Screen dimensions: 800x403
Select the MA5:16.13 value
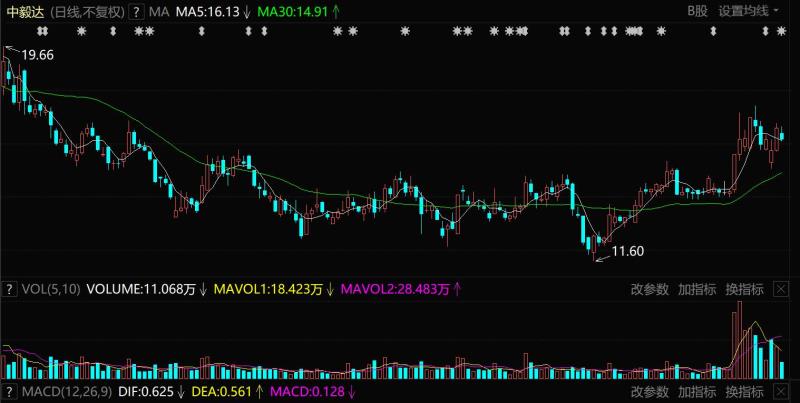(x=208, y=11)
